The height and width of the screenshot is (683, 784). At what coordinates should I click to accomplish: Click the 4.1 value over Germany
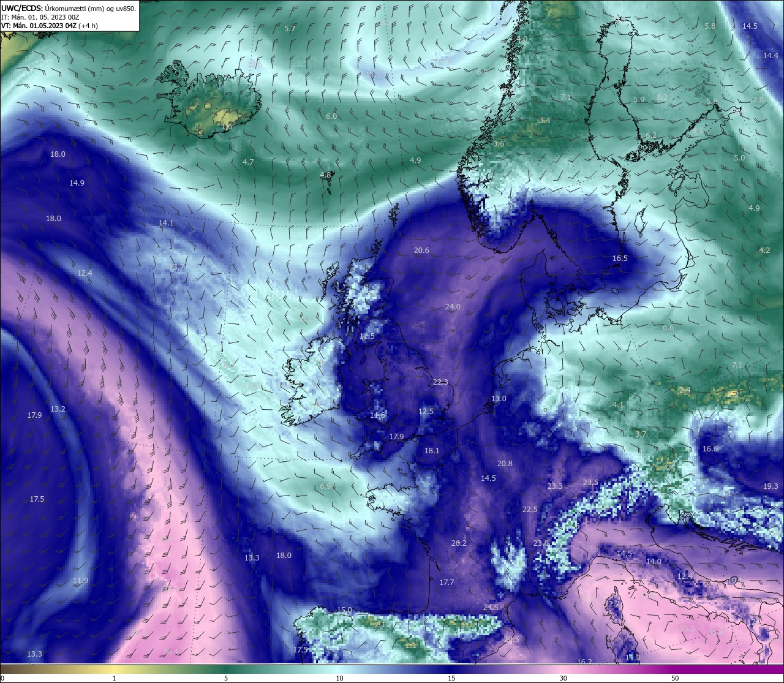pos(618,406)
